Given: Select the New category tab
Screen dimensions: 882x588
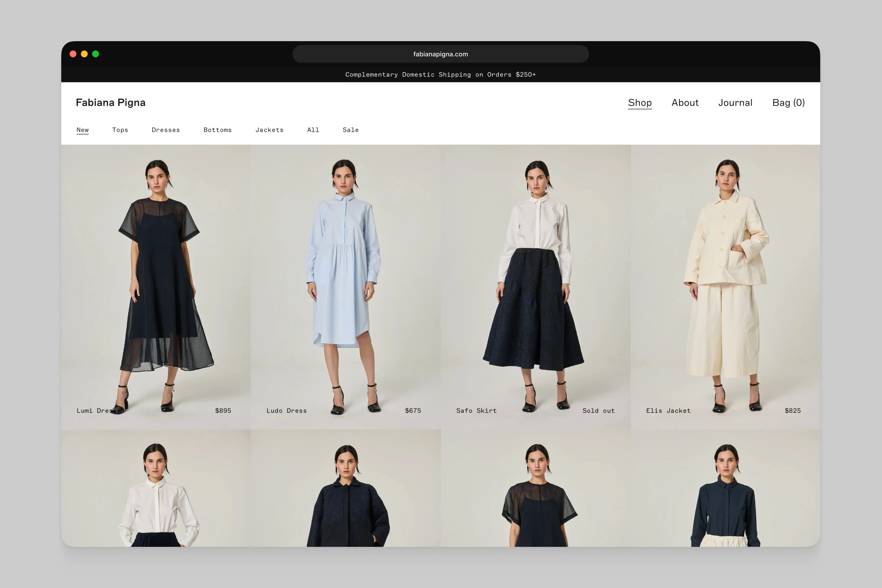Looking at the screenshot, I should pyautogui.click(x=83, y=130).
